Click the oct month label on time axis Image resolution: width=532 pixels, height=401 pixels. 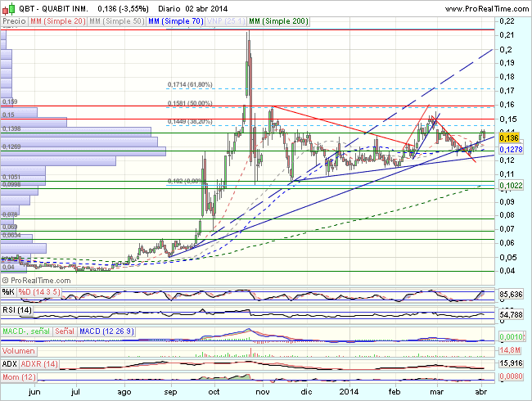(214, 392)
